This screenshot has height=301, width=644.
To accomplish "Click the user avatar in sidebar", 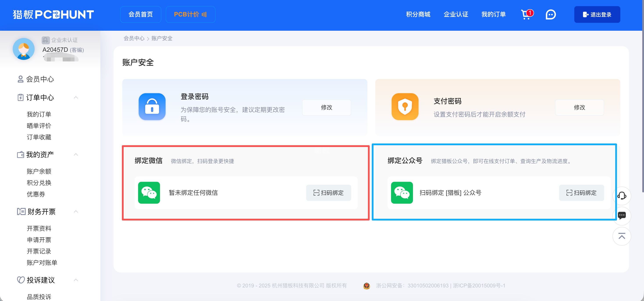I will click(x=23, y=49).
